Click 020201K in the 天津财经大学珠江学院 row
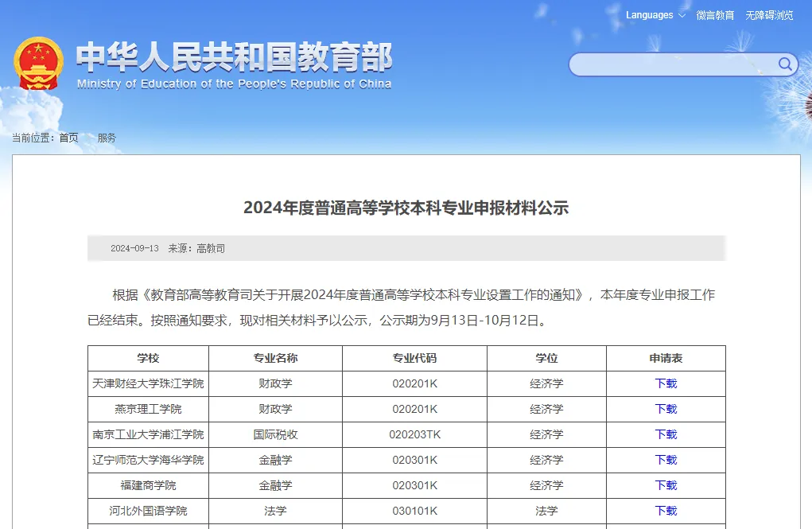 (415, 383)
